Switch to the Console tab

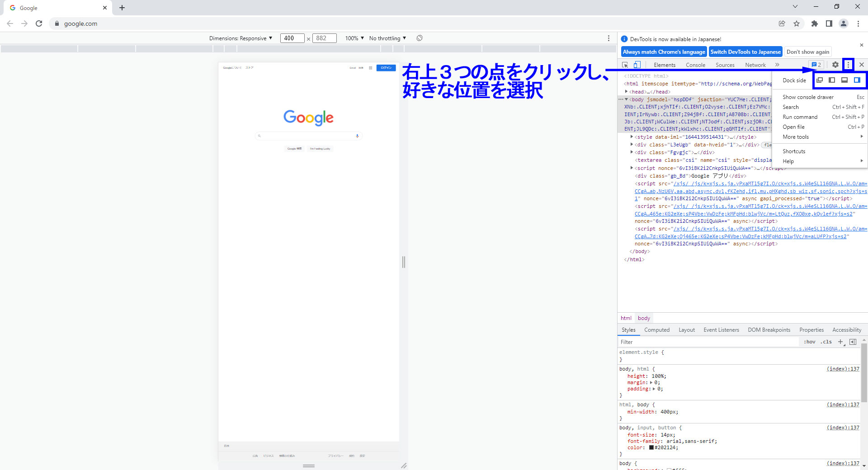click(x=695, y=65)
